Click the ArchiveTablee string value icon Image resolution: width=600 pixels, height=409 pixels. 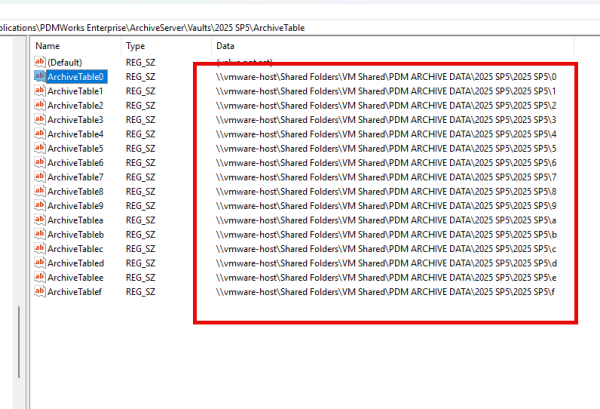pyautogui.click(x=40, y=277)
